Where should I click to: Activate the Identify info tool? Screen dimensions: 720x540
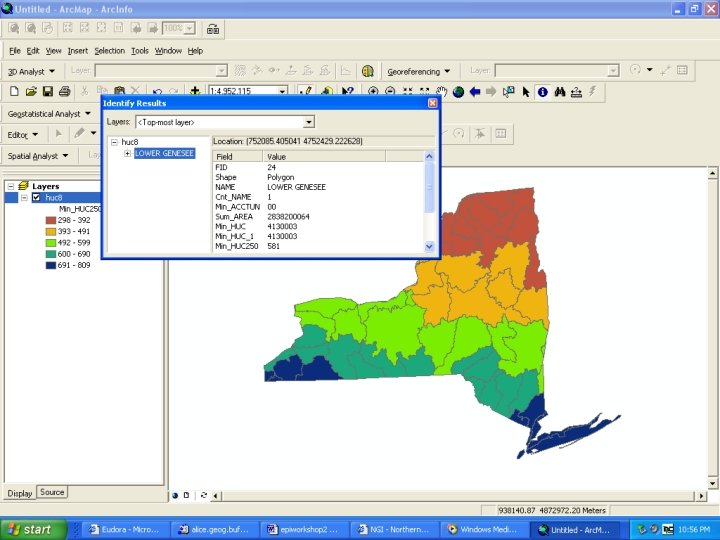click(542, 92)
